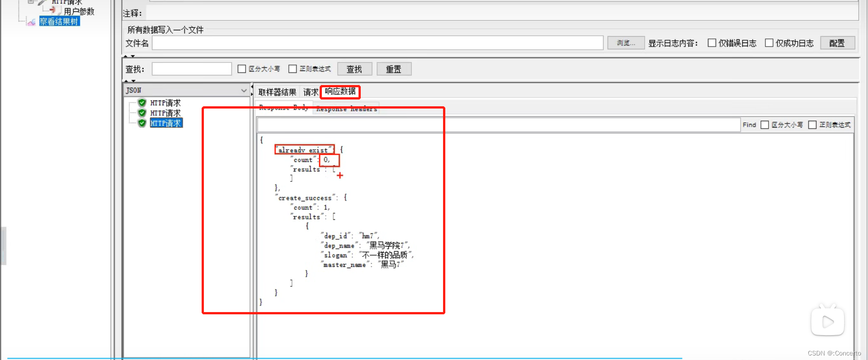Click the response body Find text field
The width and height of the screenshot is (868, 360).
(x=498, y=125)
